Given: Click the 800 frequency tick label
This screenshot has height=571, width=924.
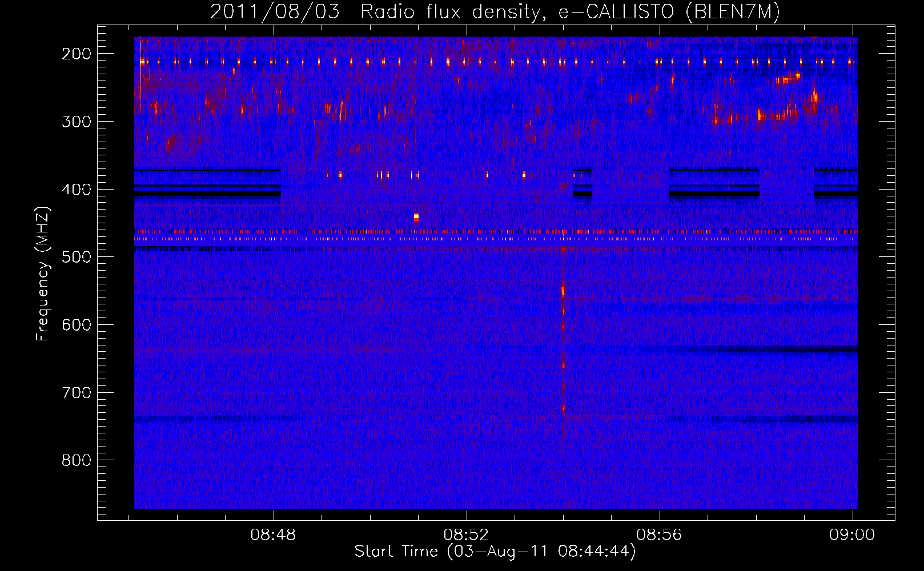Looking at the screenshot, I should 77,460.
